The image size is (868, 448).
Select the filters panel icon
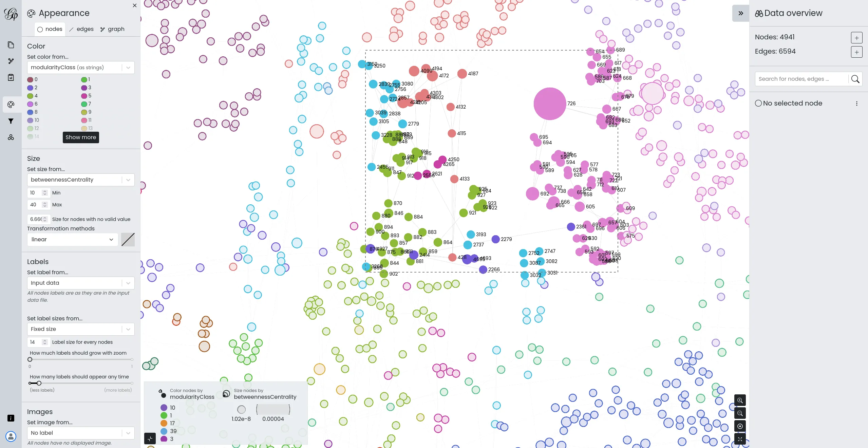coord(10,120)
